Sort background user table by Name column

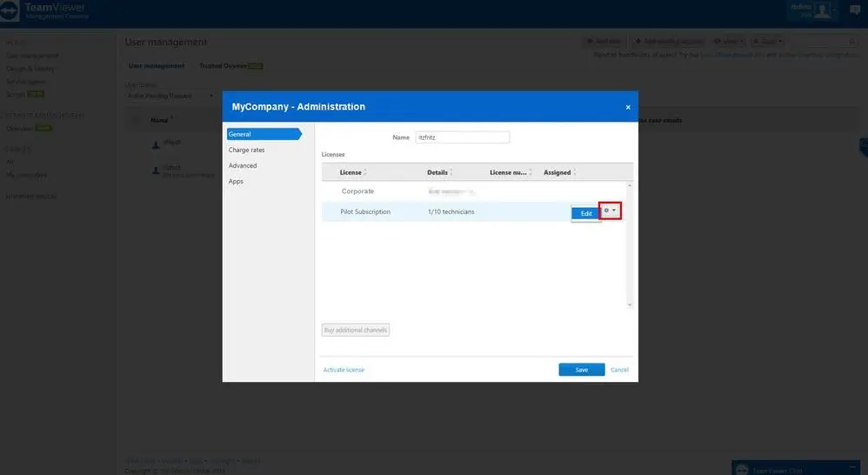pyautogui.click(x=161, y=119)
